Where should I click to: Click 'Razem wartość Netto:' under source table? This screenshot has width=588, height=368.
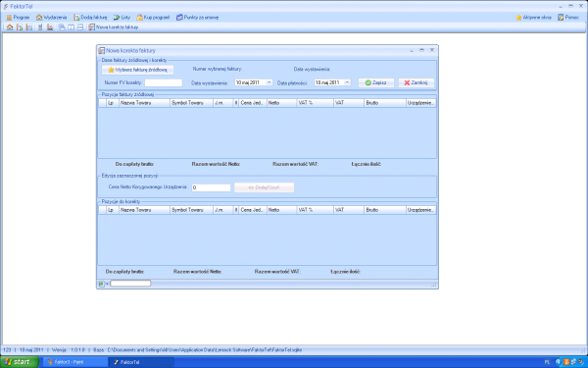(216, 164)
